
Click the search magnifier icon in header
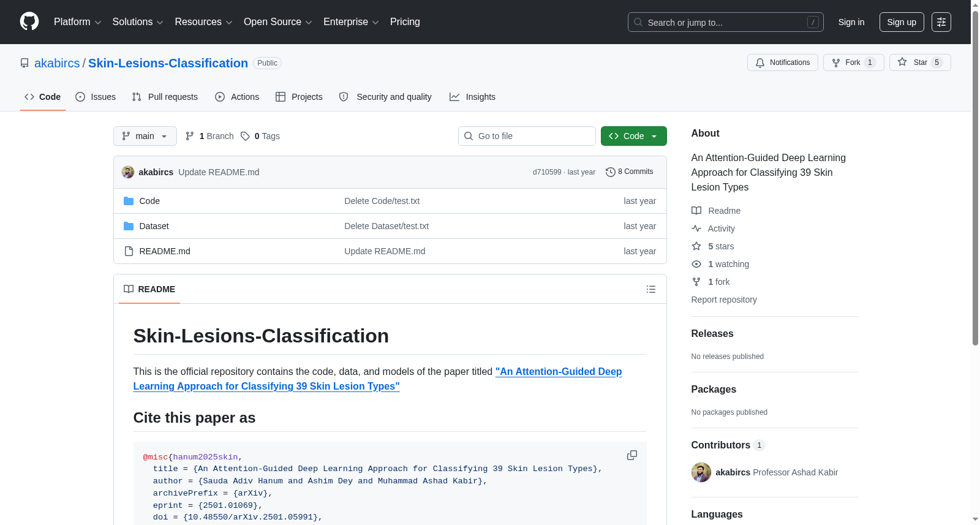638,23
